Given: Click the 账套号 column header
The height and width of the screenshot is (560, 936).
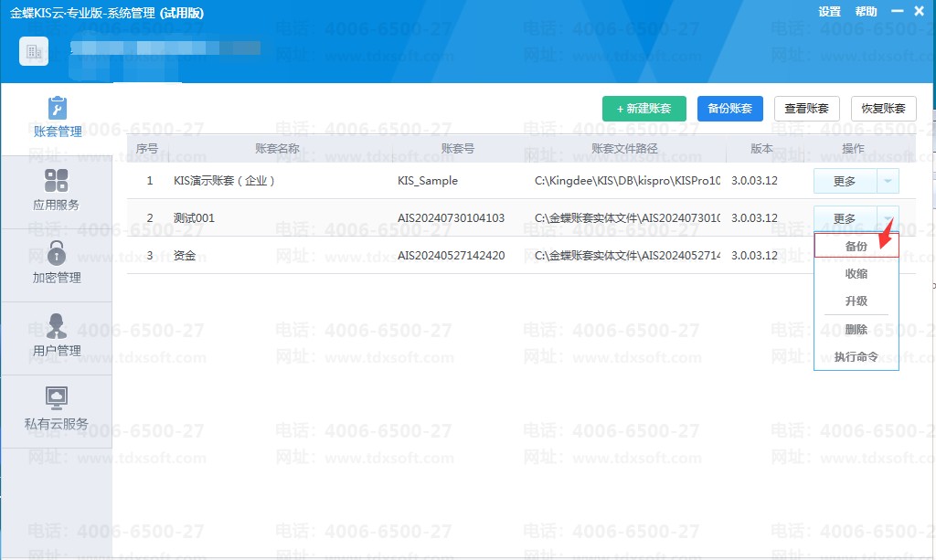Looking at the screenshot, I should tap(458, 149).
